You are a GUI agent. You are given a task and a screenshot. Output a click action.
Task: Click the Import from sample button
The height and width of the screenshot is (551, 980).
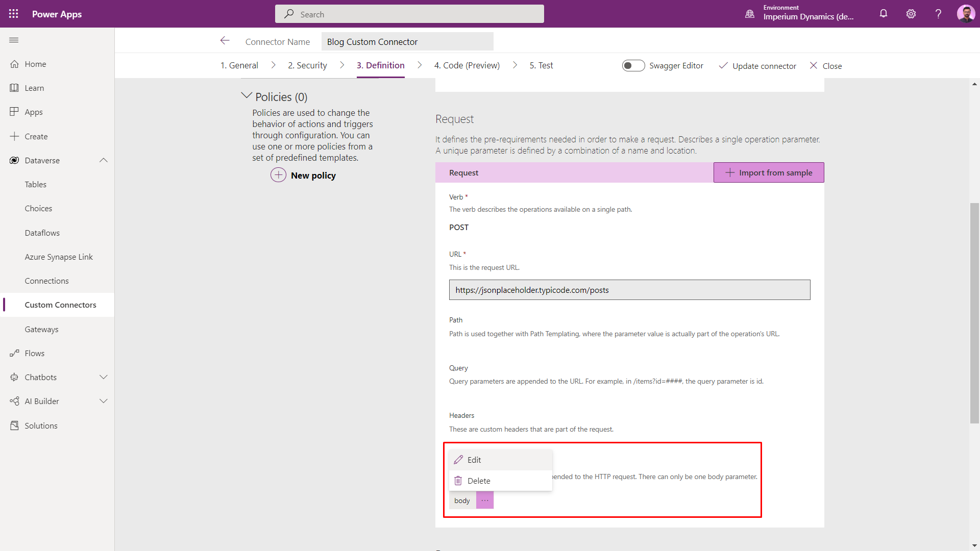(769, 172)
